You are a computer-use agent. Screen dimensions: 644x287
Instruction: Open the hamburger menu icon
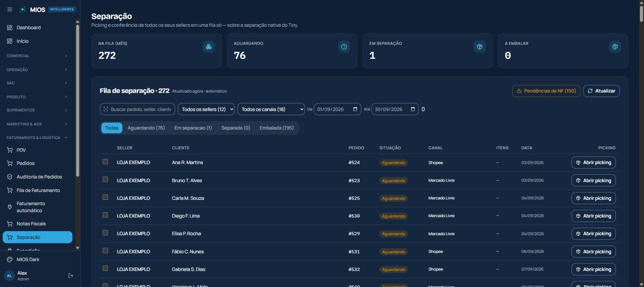[10, 9]
